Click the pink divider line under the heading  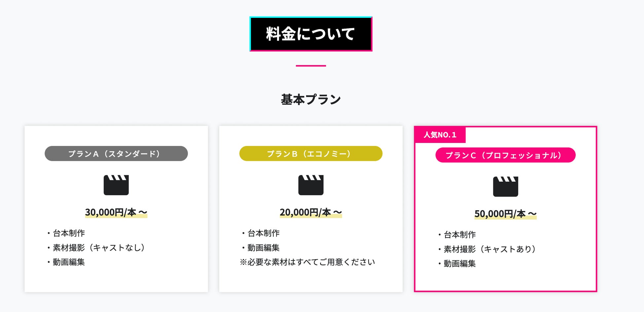click(311, 66)
